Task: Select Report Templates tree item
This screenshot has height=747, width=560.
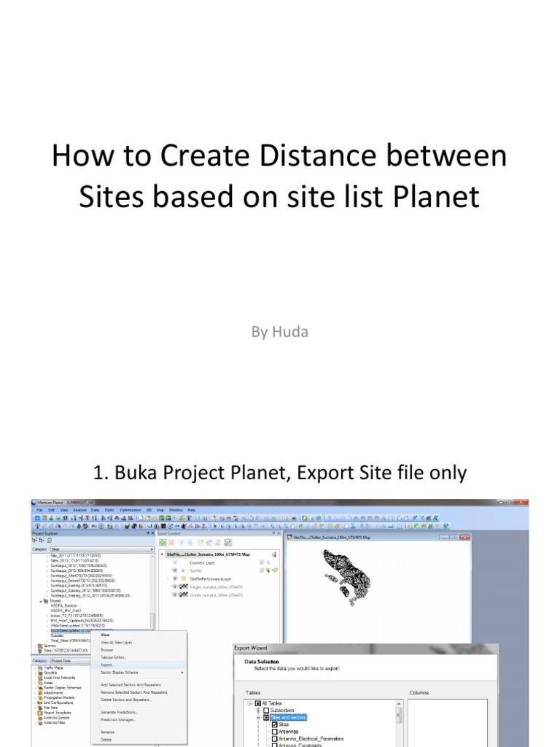Action: (58, 713)
